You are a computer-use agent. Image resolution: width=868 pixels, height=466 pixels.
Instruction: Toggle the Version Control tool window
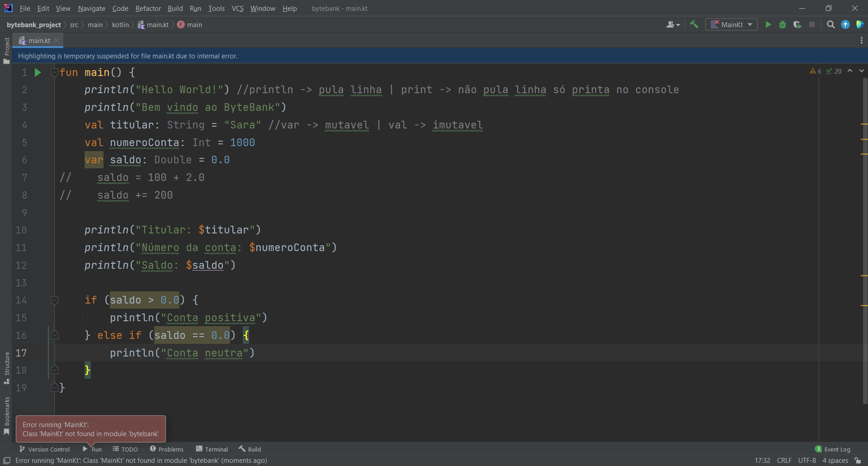[44, 449]
